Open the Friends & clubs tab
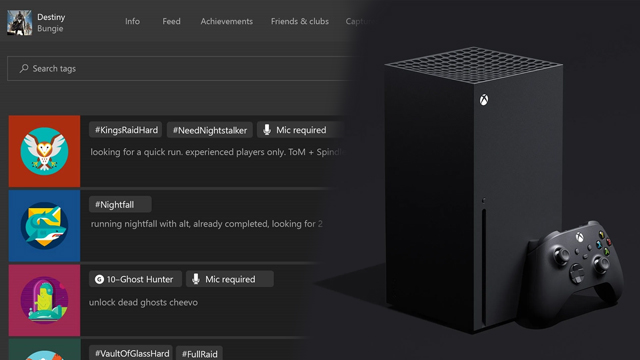Viewport: 640px width, 360px height. (300, 21)
